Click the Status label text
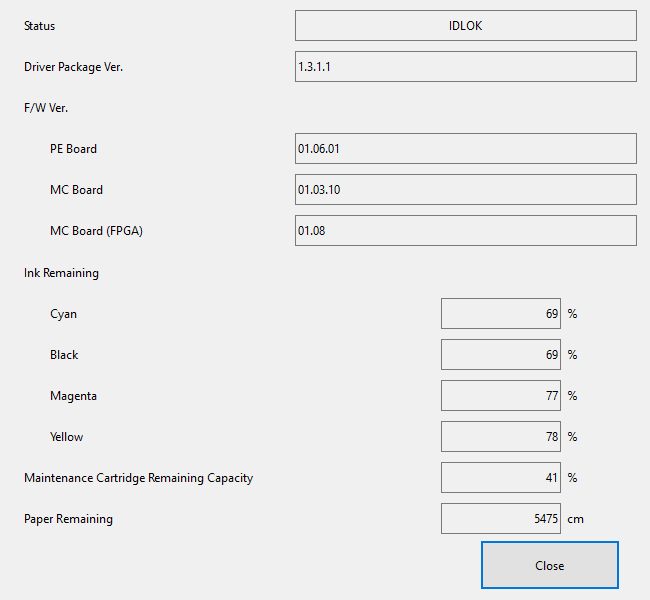The height and width of the screenshot is (600, 650). [x=40, y=26]
